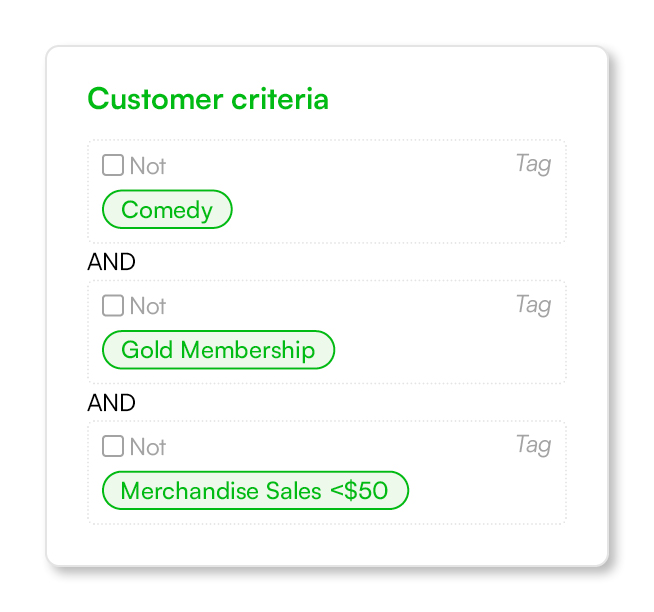654x612 pixels.
Task: Enable the Not checkbox for Gold Membership
Action: tap(113, 305)
